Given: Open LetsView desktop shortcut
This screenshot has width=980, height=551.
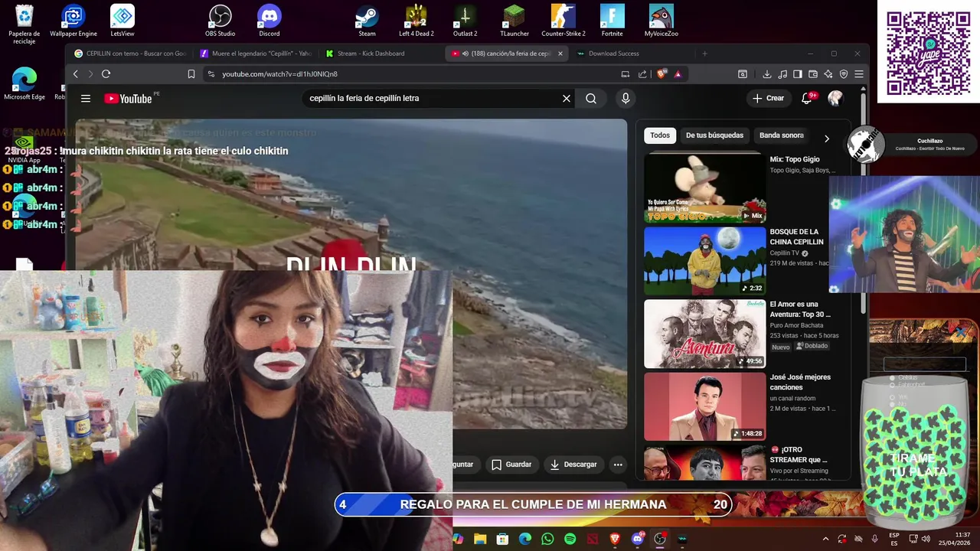Looking at the screenshot, I should coord(122,21).
